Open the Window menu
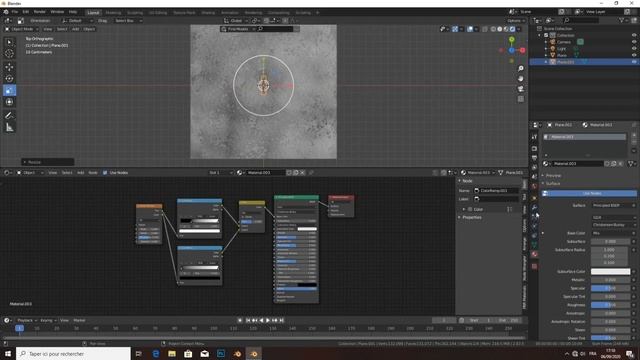The height and width of the screenshot is (360, 640). pos(57,12)
